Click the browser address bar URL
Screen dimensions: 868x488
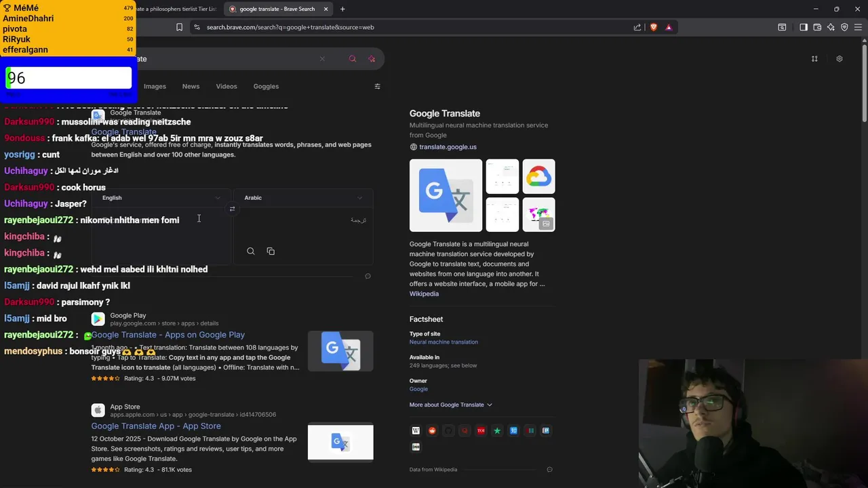click(290, 27)
